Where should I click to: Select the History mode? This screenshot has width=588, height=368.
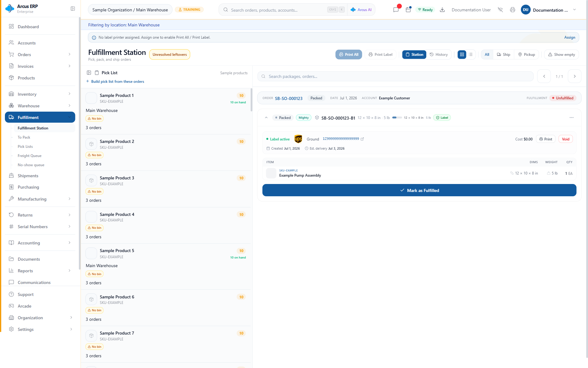pos(439,55)
